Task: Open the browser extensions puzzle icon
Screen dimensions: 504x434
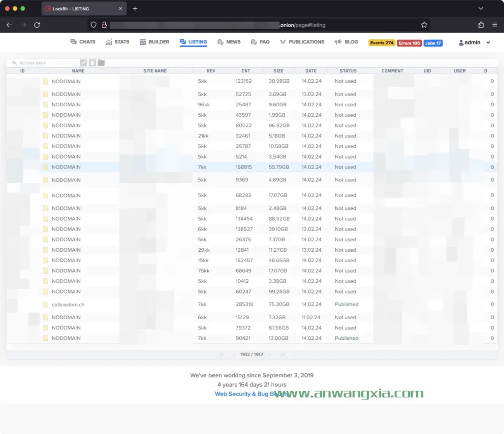Action: pyautogui.click(x=481, y=25)
